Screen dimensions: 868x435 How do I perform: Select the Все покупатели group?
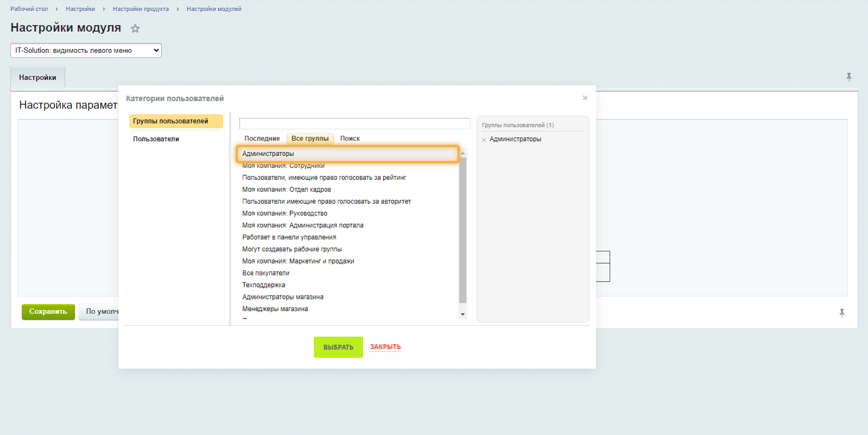tap(265, 273)
